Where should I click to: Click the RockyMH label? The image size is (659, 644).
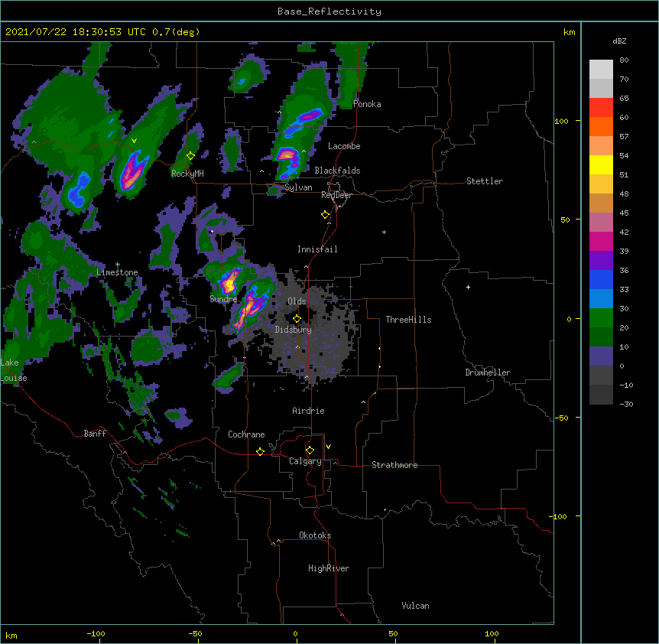click(187, 173)
